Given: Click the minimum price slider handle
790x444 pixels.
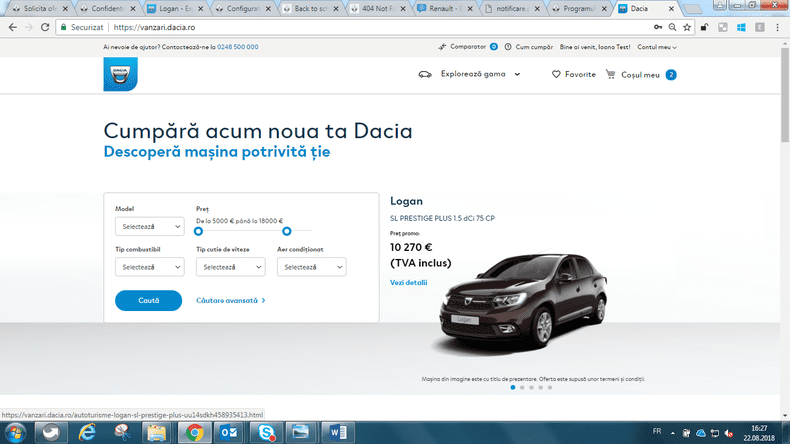Looking at the screenshot, I should point(199,231).
